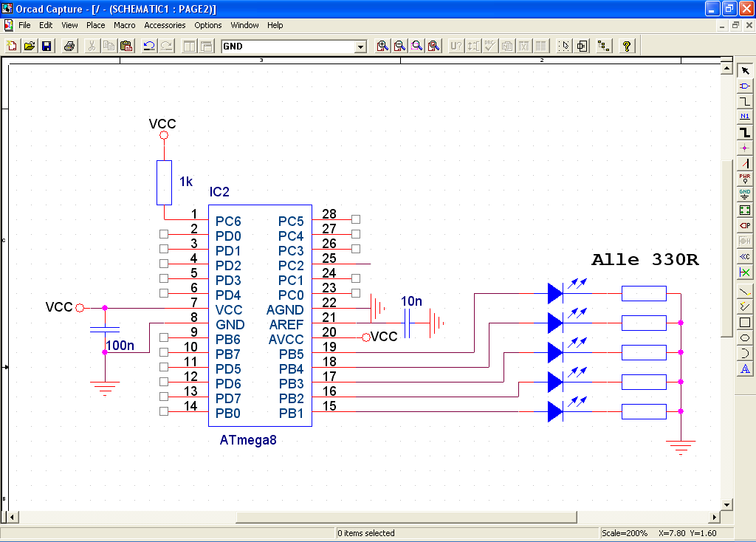Click the horizontal scrollbar thumb

click(407, 518)
